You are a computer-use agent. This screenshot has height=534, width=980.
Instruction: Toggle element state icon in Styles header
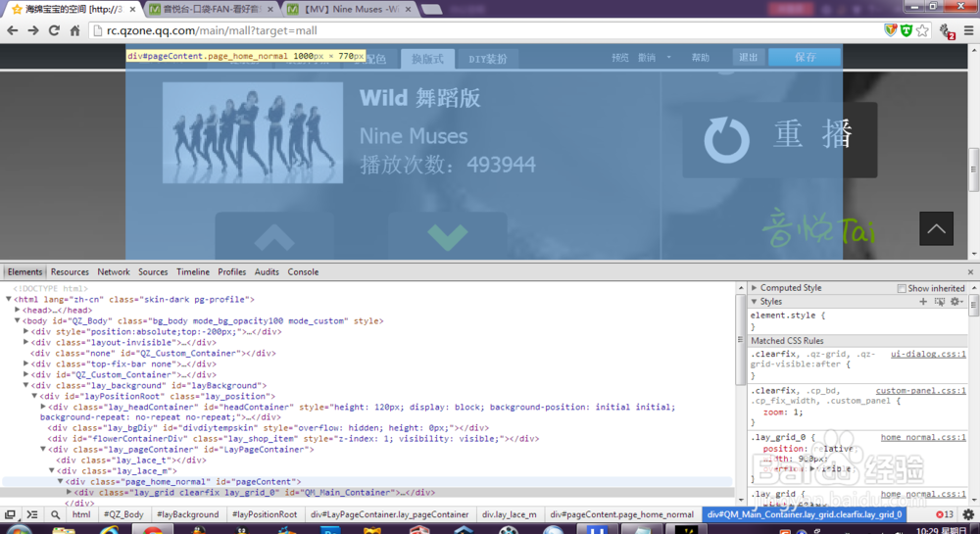point(940,301)
